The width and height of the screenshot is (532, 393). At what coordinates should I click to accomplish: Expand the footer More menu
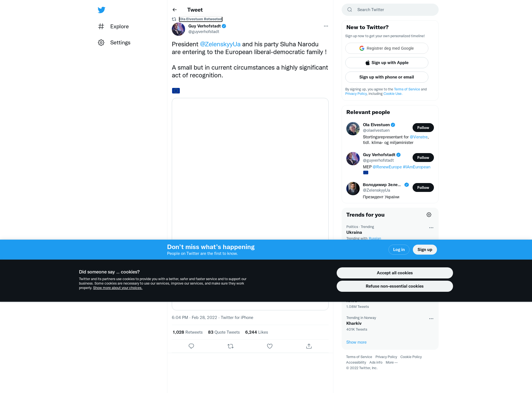click(392, 362)
